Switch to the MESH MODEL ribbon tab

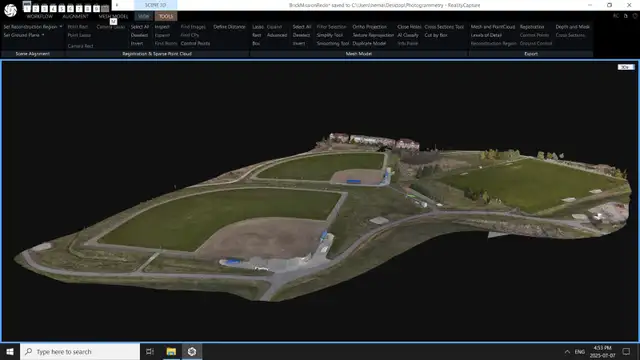click(x=113, y=16)
